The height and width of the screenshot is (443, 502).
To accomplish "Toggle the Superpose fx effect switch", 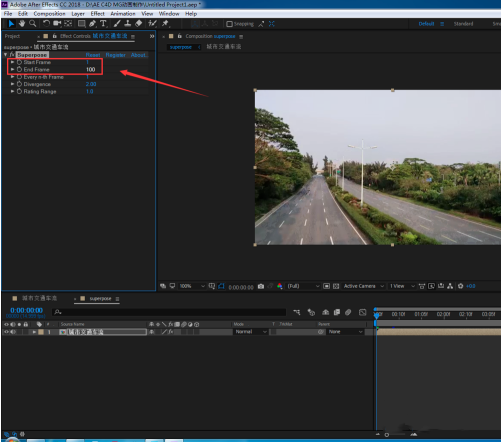I will tap(12, 55).
